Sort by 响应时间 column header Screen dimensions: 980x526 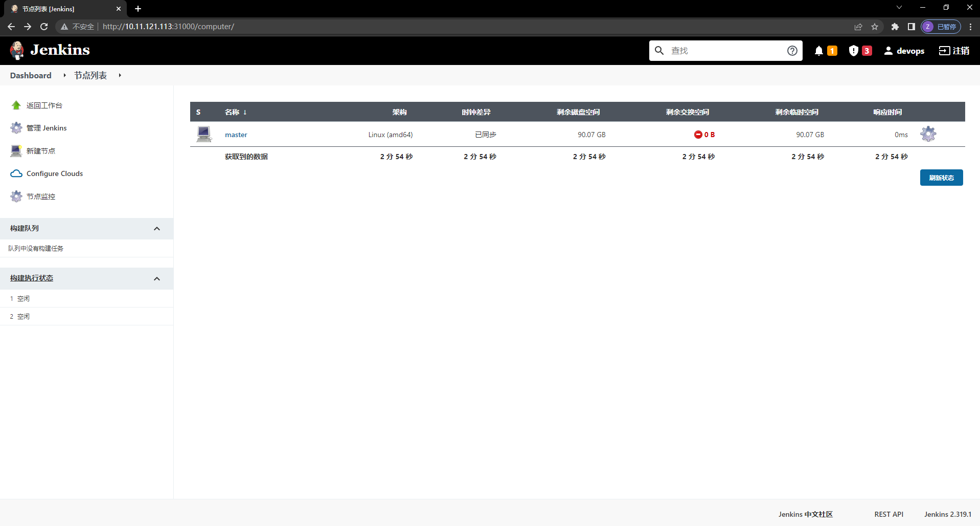[887, 112]
